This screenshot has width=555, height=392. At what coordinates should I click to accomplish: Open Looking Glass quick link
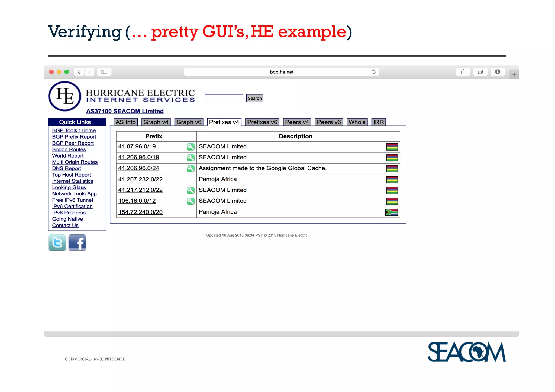tap(69, 187)
